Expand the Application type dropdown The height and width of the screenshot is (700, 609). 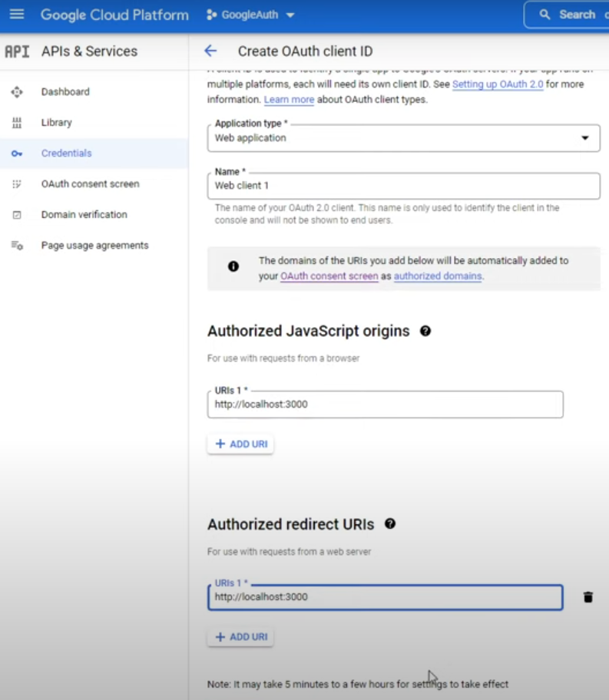point(584,138)
